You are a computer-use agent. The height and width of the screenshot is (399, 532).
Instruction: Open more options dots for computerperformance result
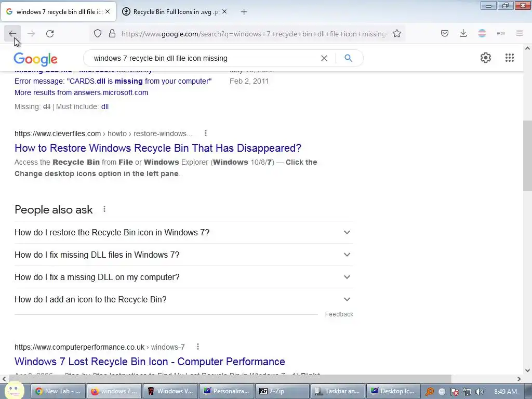198,347
